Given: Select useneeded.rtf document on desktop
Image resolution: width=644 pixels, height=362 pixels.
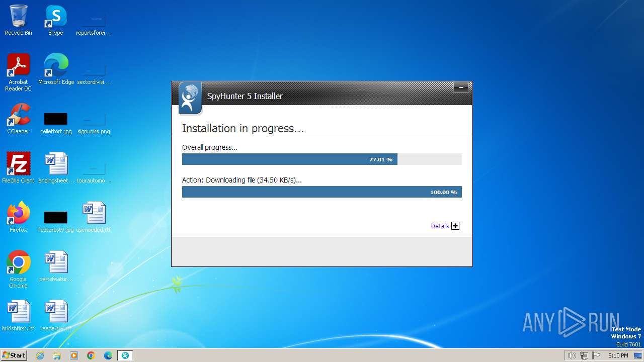Looking at the screenshot, I should point(94,217).
